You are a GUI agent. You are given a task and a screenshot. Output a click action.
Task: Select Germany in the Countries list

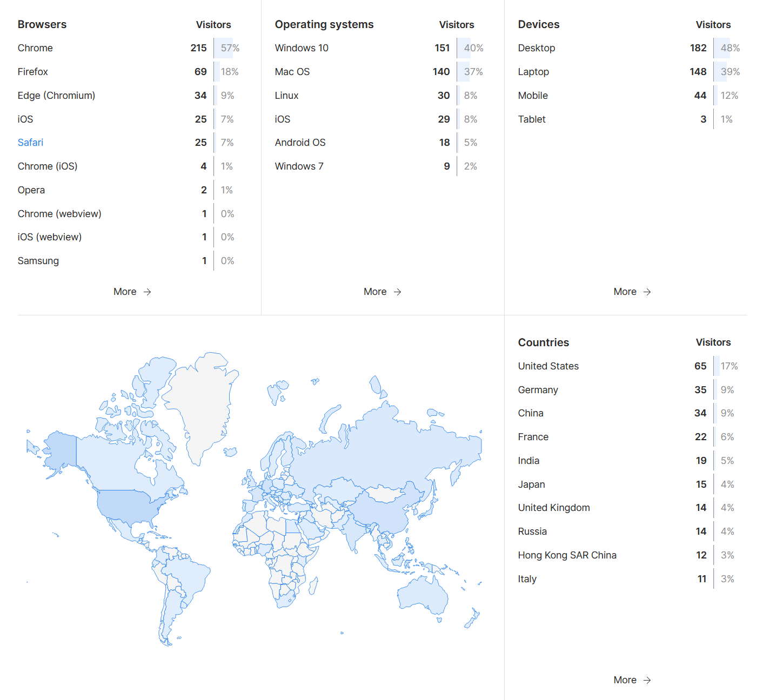point(538,390)
